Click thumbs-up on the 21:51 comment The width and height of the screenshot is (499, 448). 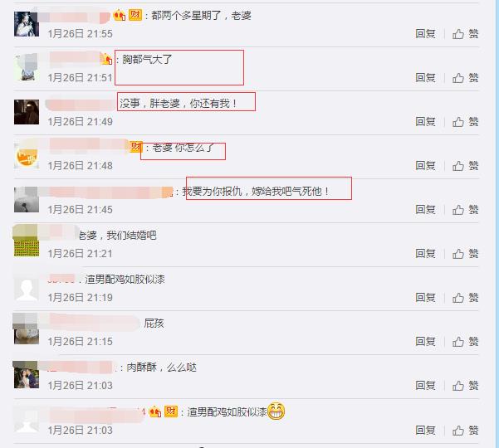(x=458, y=78)
